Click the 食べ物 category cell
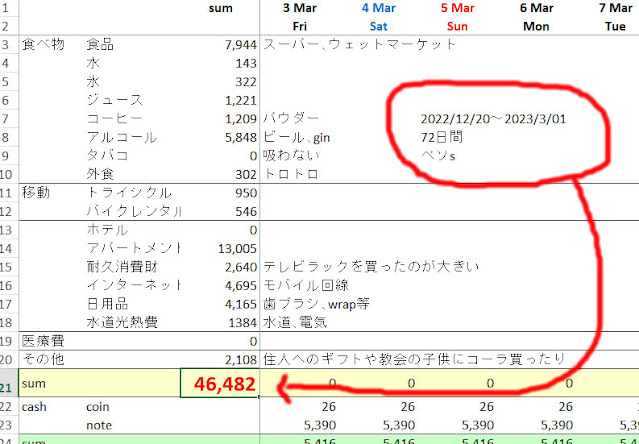 point(43,44)
